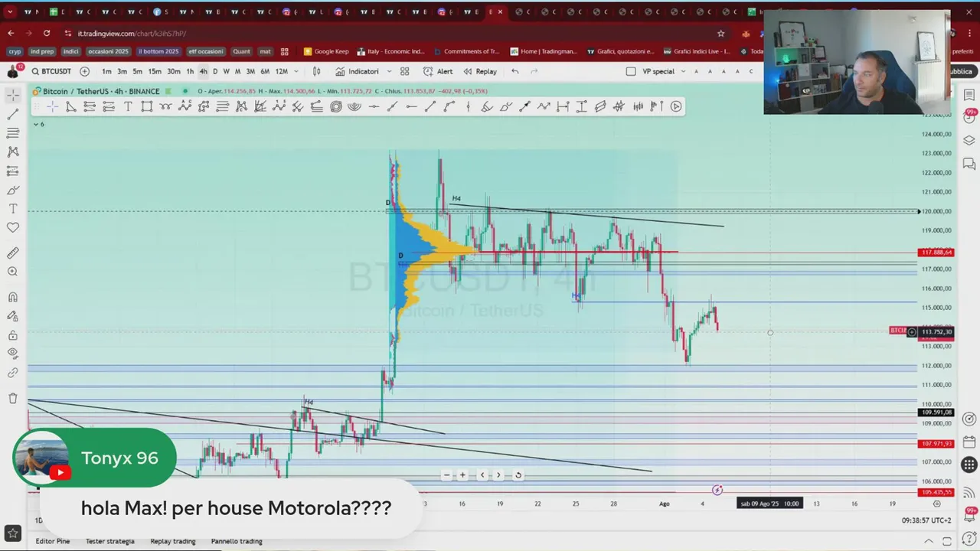This screenshot has height=551, width=980.
Task: Toggle lock all drawings padlock
Action: [13, 335]
